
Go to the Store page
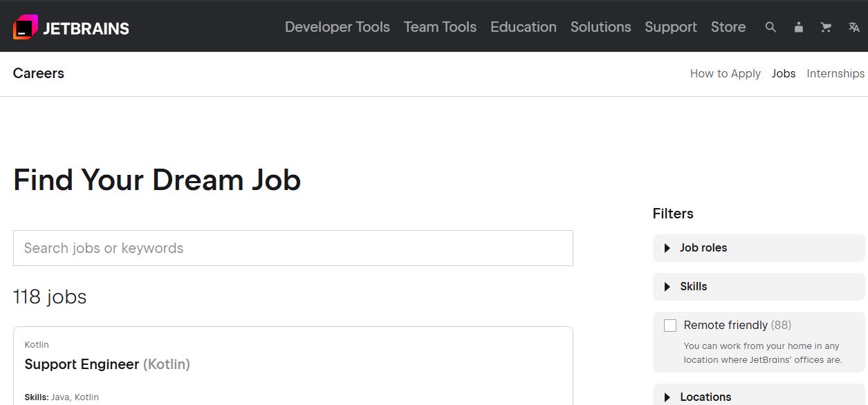pos(728,27)
